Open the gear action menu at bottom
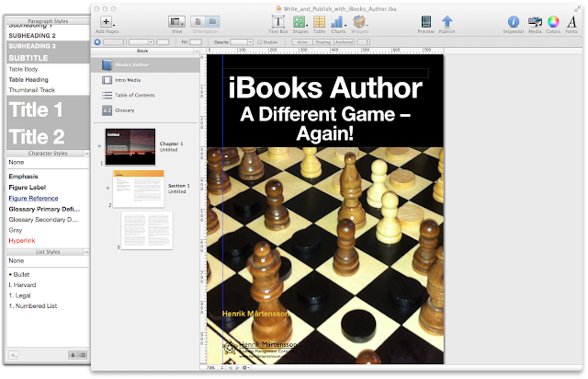The height and width of the screenshot is (379, 588). 245,368
